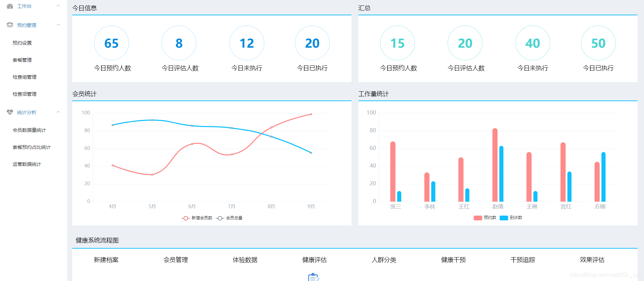The height and width of the screenshot is (281, 644).
Task: Click the 15 summary circle in 汇总
Action: coord(398,43)
